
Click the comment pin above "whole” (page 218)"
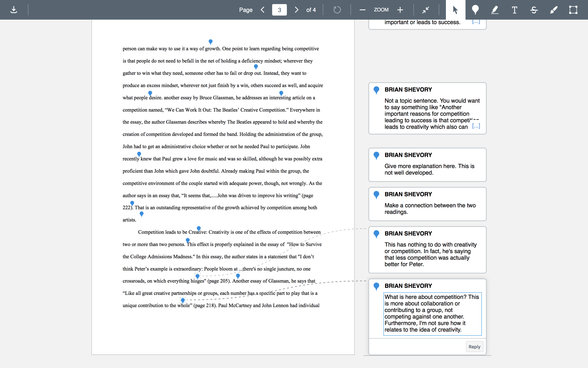click(183, 301)
